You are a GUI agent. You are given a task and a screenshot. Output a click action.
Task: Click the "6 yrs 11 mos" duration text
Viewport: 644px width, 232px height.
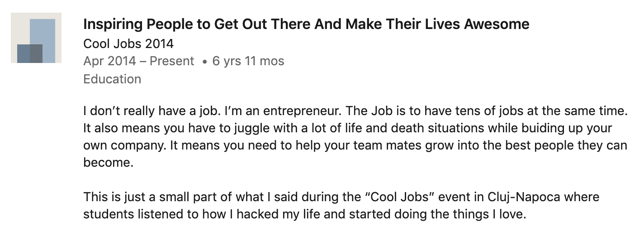(x=248, y=61)
